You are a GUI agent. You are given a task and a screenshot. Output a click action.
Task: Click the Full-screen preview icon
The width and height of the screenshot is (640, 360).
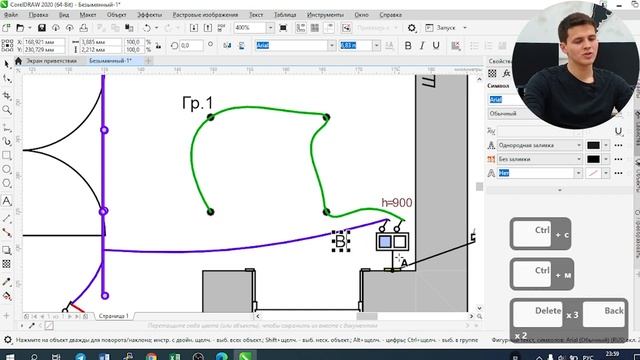point(283,28)
